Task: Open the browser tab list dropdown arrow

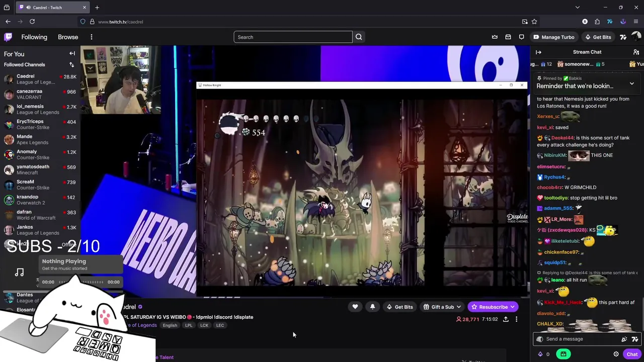Action: 577,8
